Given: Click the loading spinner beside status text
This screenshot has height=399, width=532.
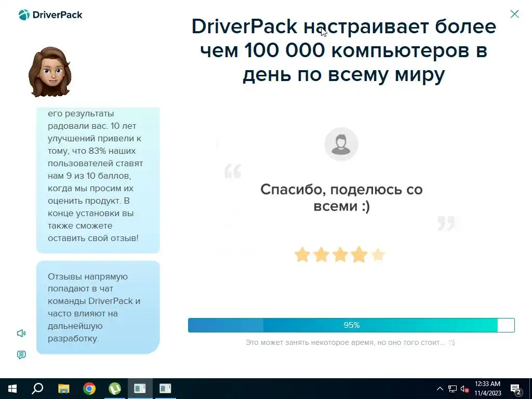Looking at the screenshot, I should [x=451, y=343].
